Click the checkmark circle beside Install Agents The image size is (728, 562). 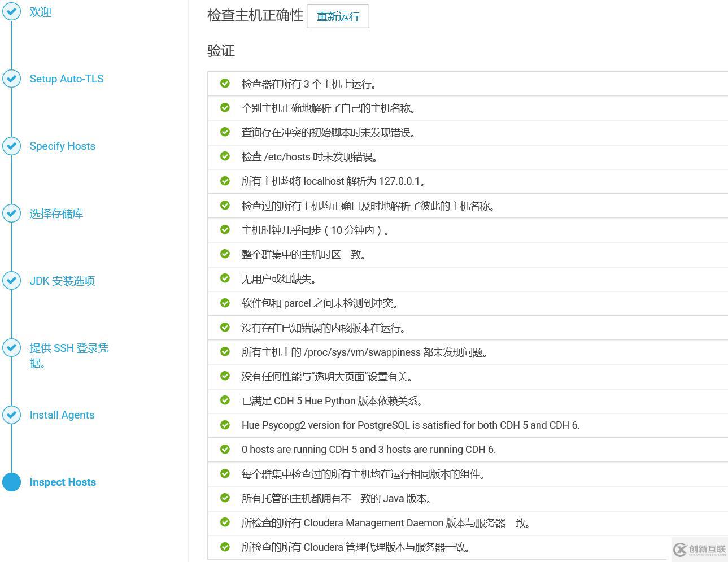click(x=11, y=415)
